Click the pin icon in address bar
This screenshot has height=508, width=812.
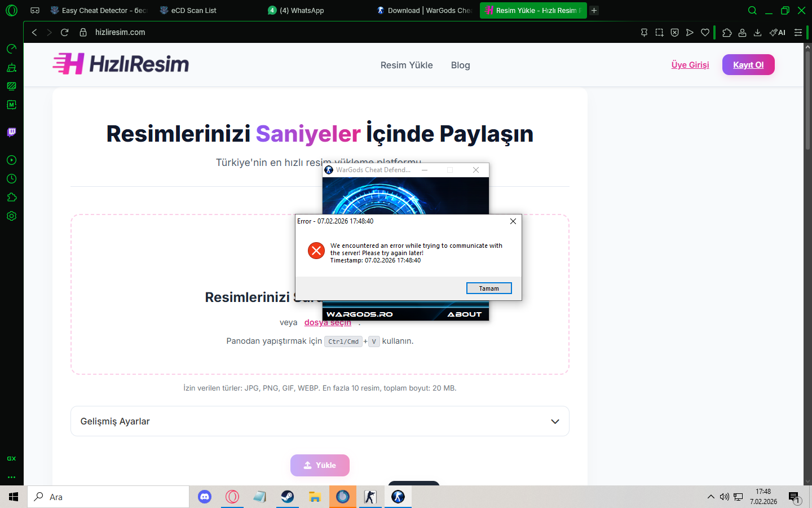coord(644,33)
